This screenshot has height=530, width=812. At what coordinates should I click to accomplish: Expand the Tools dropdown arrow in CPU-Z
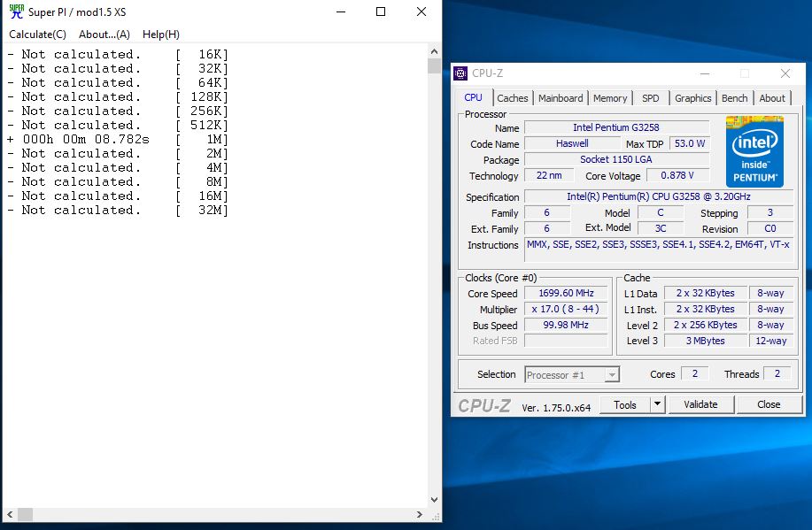pos(657,404)
